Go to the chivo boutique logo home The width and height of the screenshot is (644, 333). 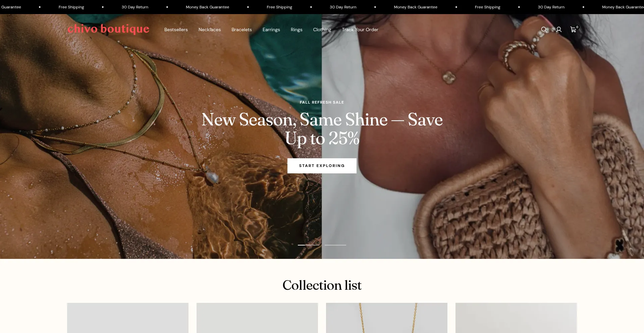108,29
